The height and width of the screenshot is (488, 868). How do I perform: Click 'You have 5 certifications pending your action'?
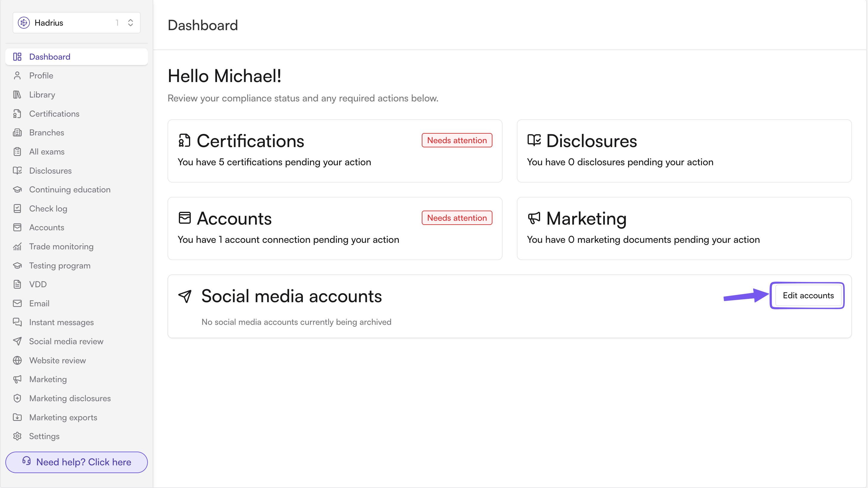pos(274,162)
